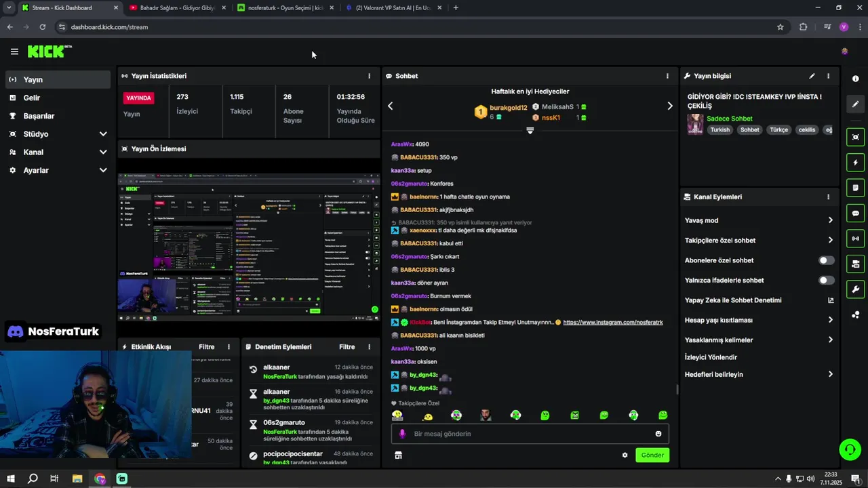868x488 pixels.
Task: Click the Gönder send button
Action: [x=652, y=455]
